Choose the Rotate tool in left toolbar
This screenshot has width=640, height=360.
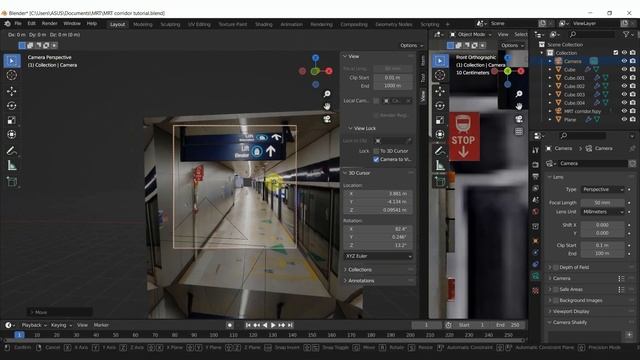(12, 106)
